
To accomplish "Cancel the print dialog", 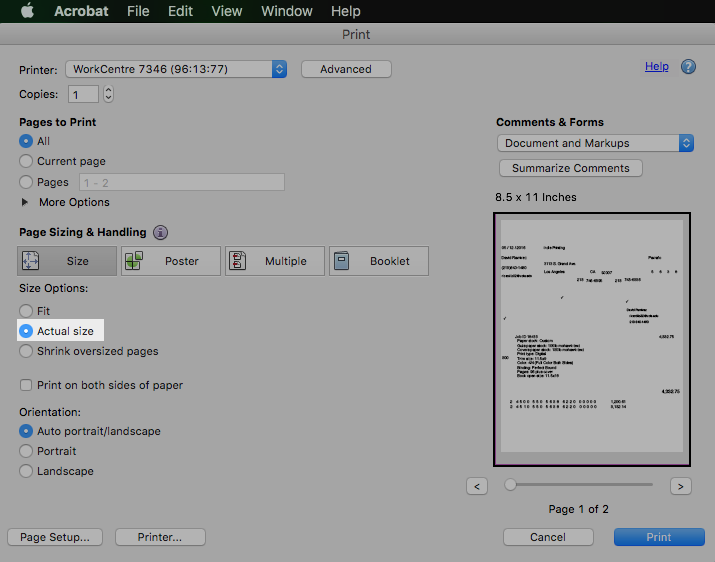I will pos(548,537).
